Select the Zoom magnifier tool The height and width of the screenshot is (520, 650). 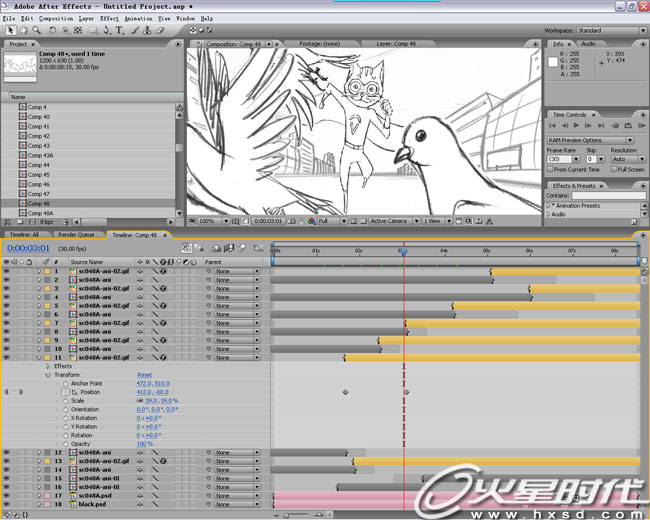(36, 30)
